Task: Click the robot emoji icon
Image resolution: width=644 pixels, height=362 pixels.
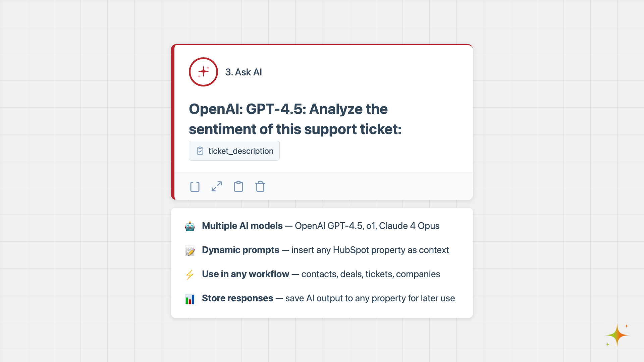Action: (190, 227)
